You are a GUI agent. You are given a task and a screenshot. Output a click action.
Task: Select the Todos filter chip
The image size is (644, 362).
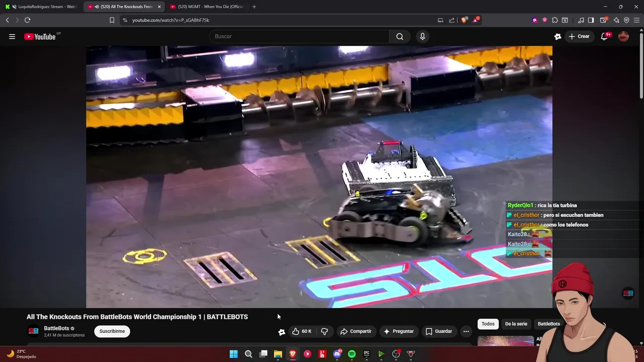click(488, 324)
